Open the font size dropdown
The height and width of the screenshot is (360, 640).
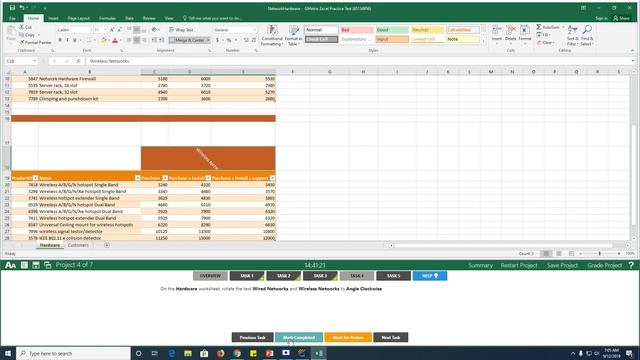click(x=105, y=30)
